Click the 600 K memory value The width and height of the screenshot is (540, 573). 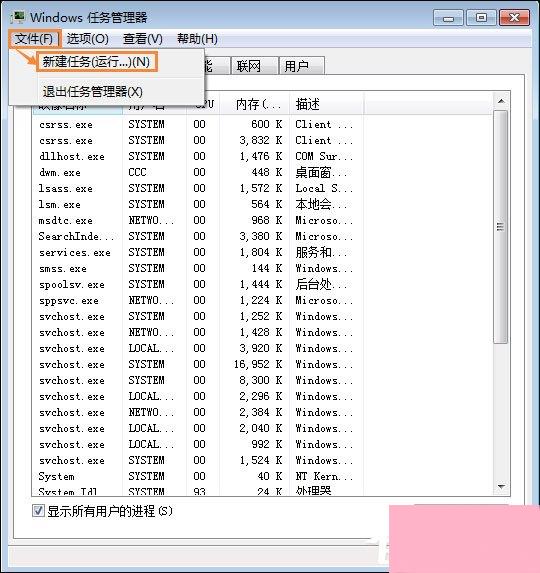pyautogui.click(x=267, y=124)
